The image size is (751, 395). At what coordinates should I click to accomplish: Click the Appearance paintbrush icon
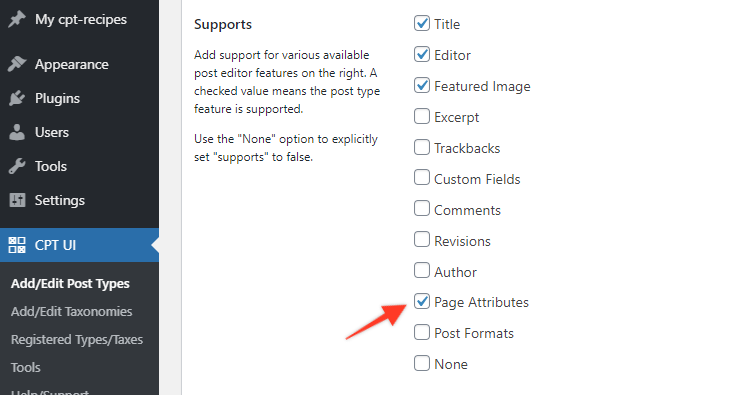17,64
